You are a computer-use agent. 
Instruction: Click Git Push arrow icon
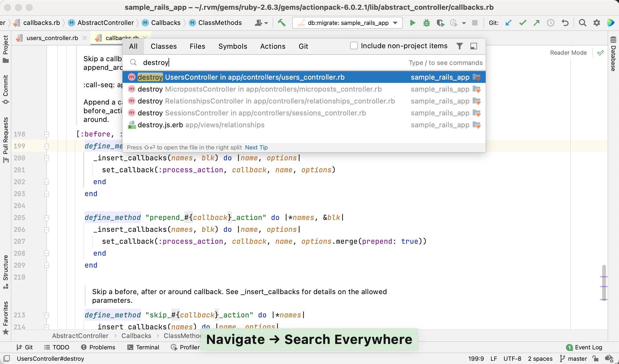(x=537, y=23)
